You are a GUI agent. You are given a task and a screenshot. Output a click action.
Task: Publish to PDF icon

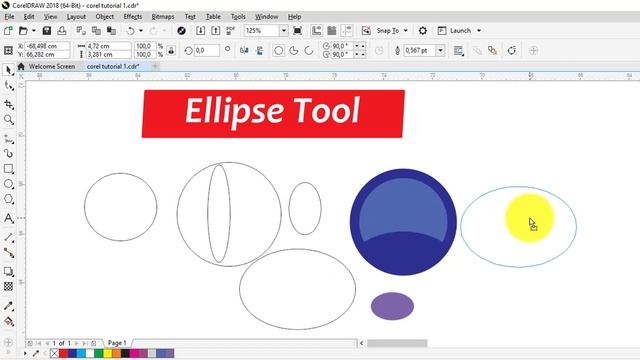tap(231, 31)
